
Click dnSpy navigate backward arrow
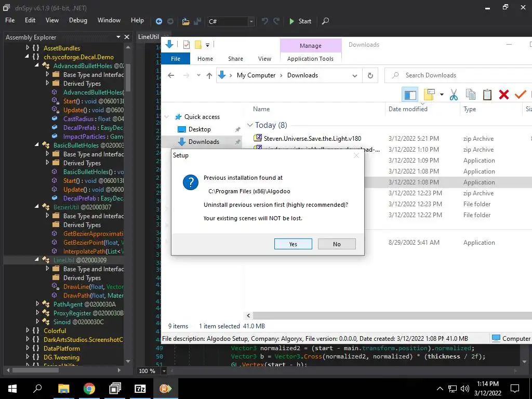pyautogui.click(x=159, y=21)
